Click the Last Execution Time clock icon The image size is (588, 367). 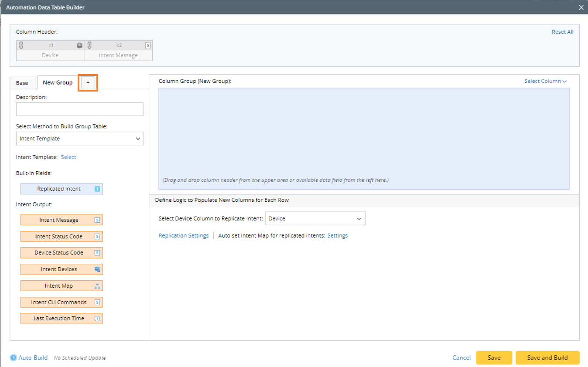click(x=97, y=319)
